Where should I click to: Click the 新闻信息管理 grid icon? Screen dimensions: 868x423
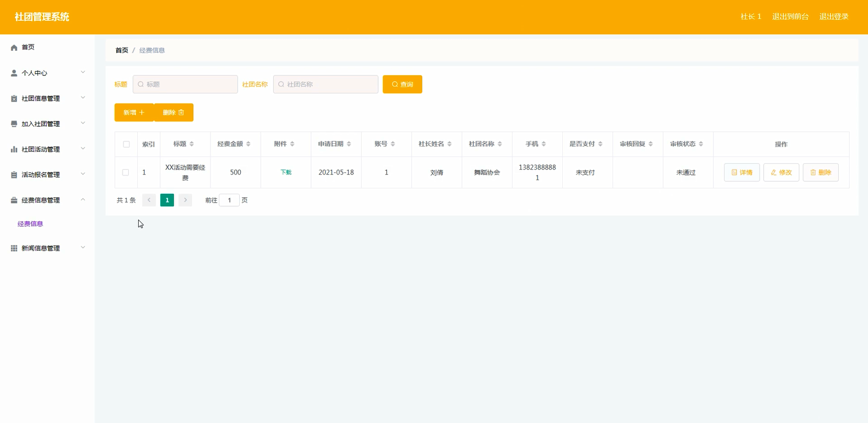(14, 248)
